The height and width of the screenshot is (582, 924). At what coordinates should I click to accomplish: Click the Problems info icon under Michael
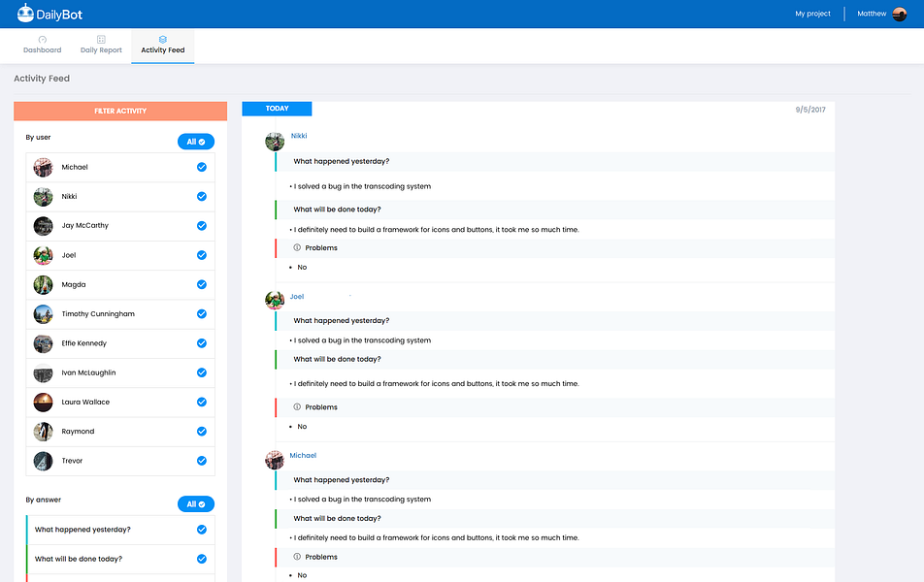[x=297, y=556]
